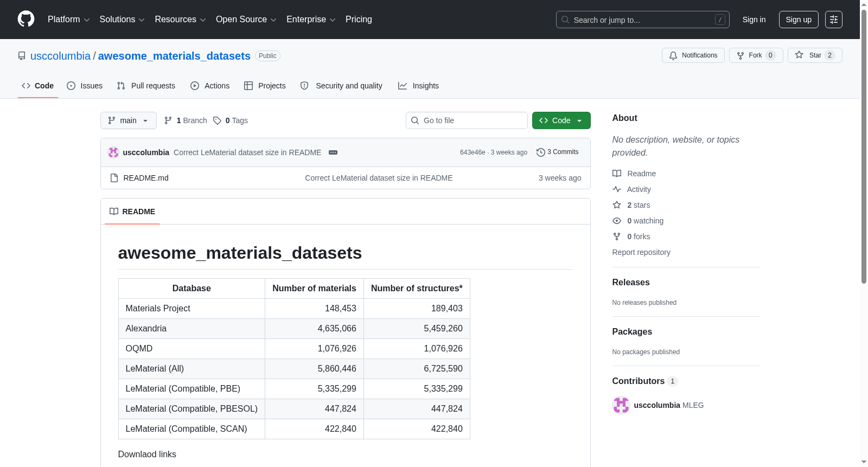Click the Search or jump to field
868x467 pixels.
click(643, 20)
